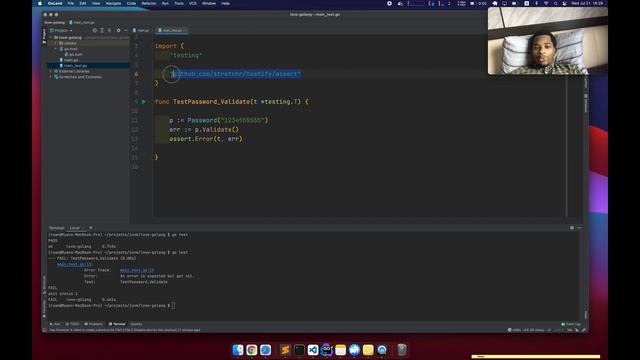This screenshot has width=640, height=360.
Task: Expand External Libraries node
Action: click(51, 71)
